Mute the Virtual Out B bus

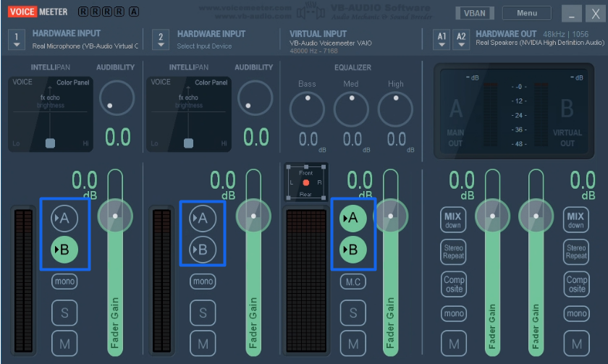577,344
